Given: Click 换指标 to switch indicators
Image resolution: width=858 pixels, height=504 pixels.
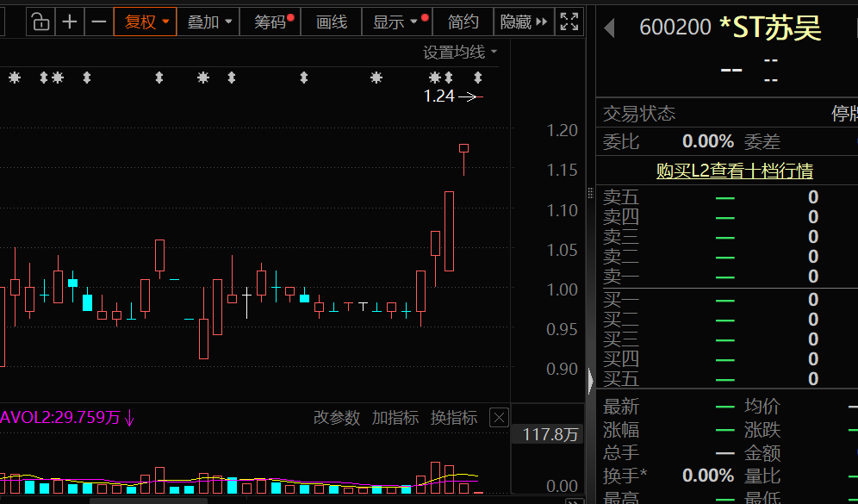Looking at the screenshot, I should [454, 417].
